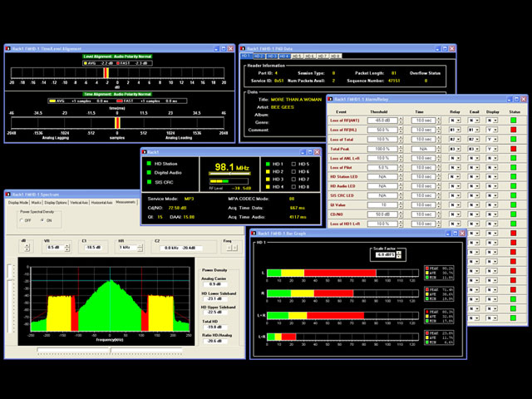Open the Display Options tab in Spectrum

point(56,203)
